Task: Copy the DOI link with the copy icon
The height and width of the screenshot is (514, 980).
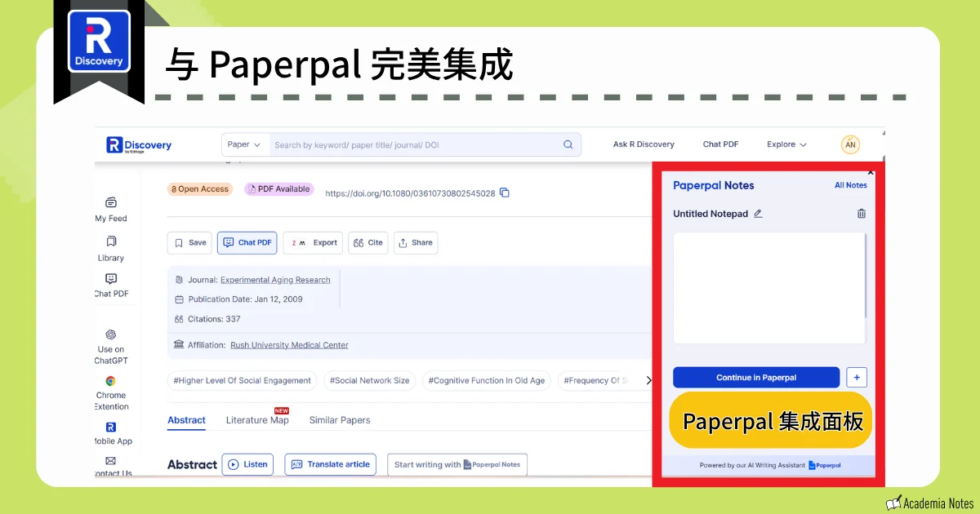Action: tap(504, 193)
